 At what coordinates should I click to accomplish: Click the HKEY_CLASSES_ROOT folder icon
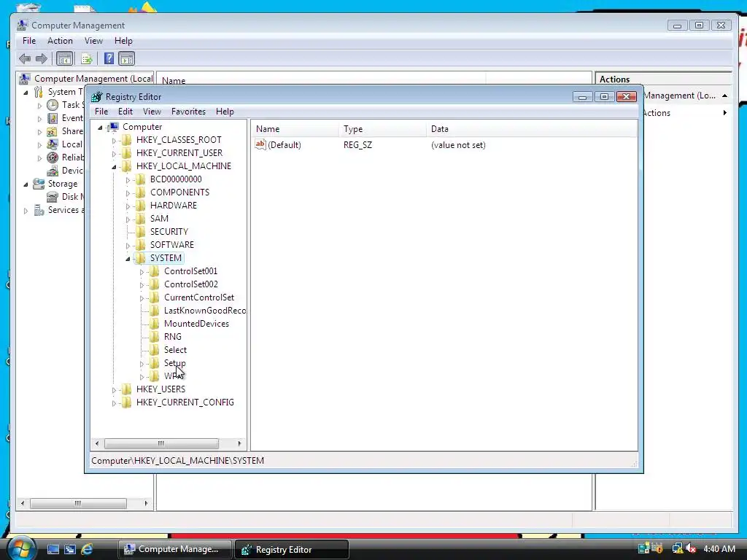tap(126, 139)
